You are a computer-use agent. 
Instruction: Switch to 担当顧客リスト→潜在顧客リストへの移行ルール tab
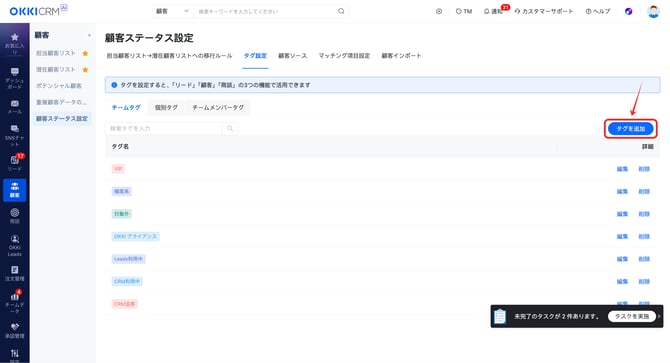click(169, 56)
